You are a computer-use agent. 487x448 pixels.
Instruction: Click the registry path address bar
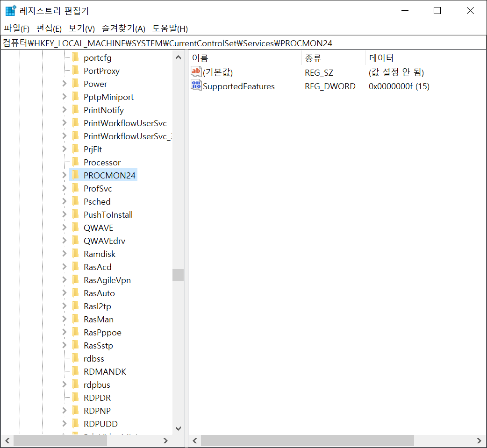pos(243,43)
